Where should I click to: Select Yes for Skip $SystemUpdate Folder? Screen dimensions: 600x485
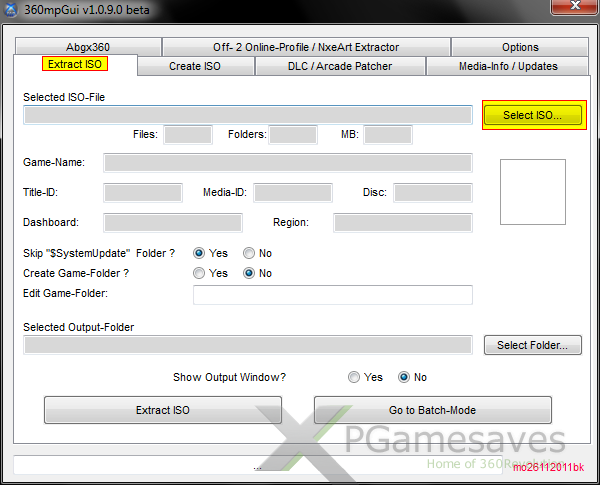[x=200, y=253]
